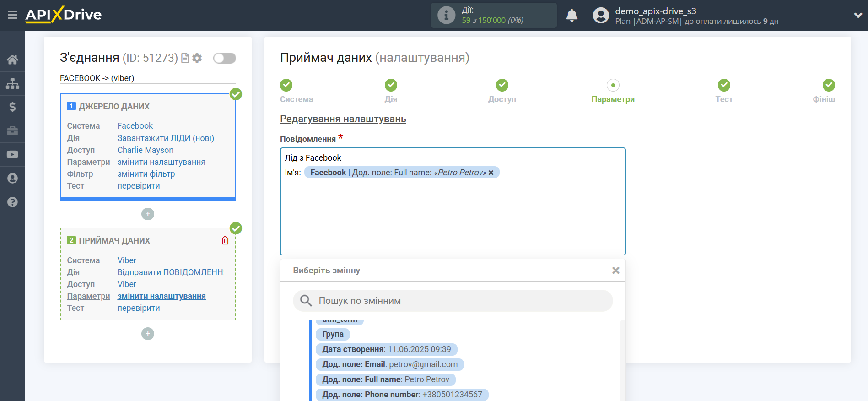Open connection settings gear icon
The height and width of the screenshot is (401, 868).
[197, 58]
